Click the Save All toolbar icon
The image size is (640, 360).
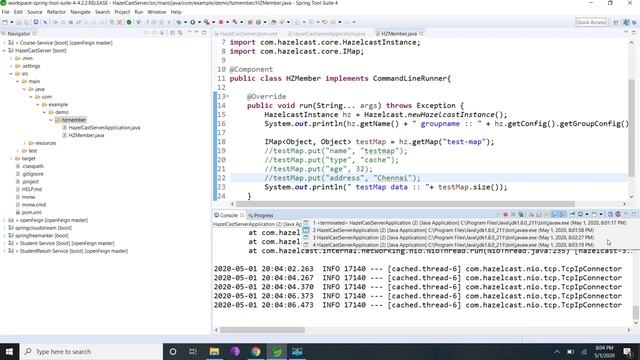tap(27, 22)
